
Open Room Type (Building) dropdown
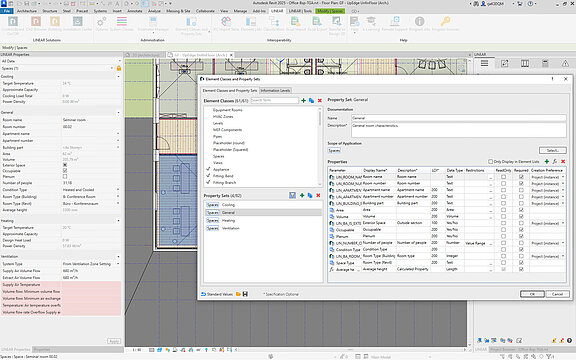[x=118, y=197]
